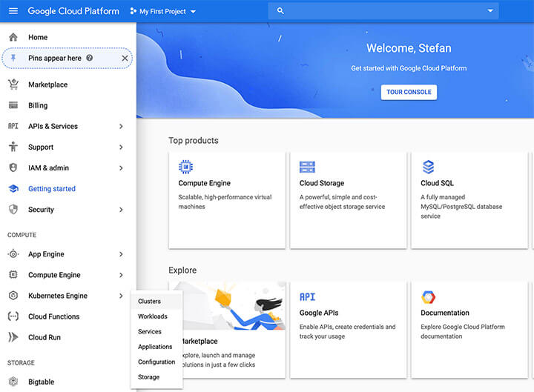Open the pins help question mark icon
The image size is (534, 392).
[89, 58]
